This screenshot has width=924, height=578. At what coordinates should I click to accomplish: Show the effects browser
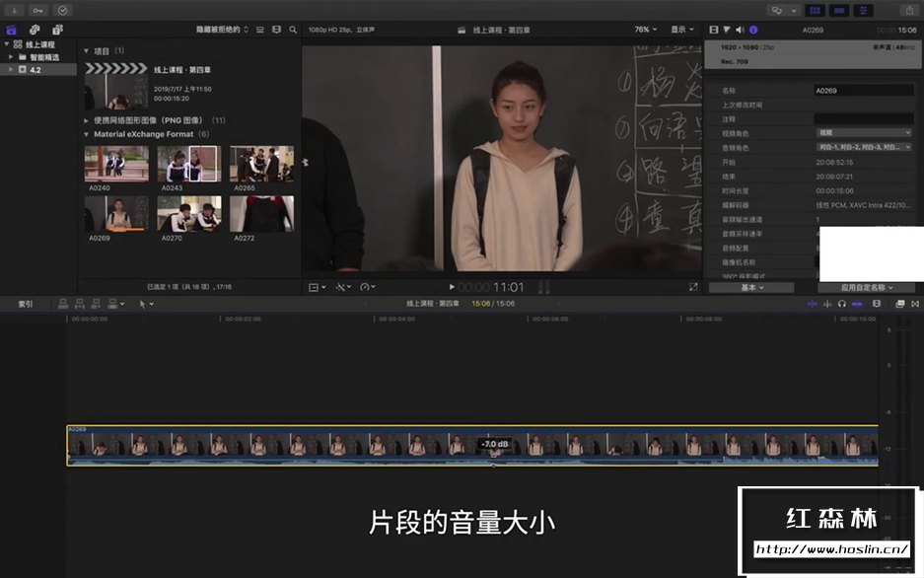[x=899, y=304]
